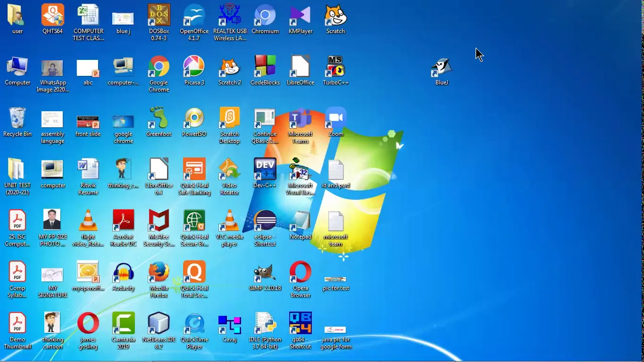Open TurboC++ shortcut
Viewport: 644px width, 362px height.
[336, 71]
